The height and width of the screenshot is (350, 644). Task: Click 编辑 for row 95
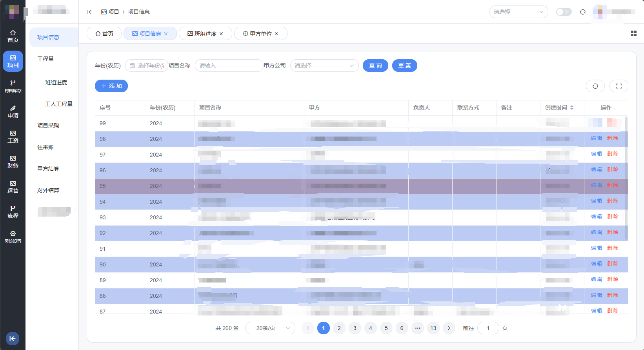tap(597, 185)
